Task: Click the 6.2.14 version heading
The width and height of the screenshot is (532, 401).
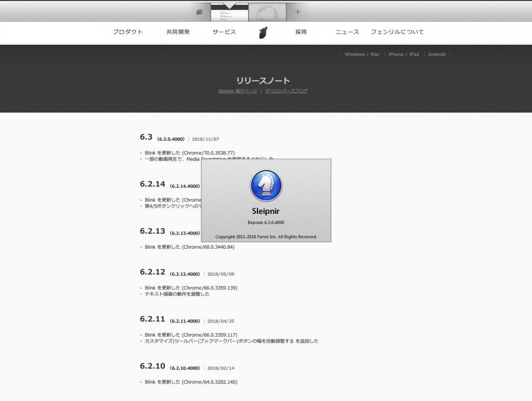Action: (x=152, y=184)
